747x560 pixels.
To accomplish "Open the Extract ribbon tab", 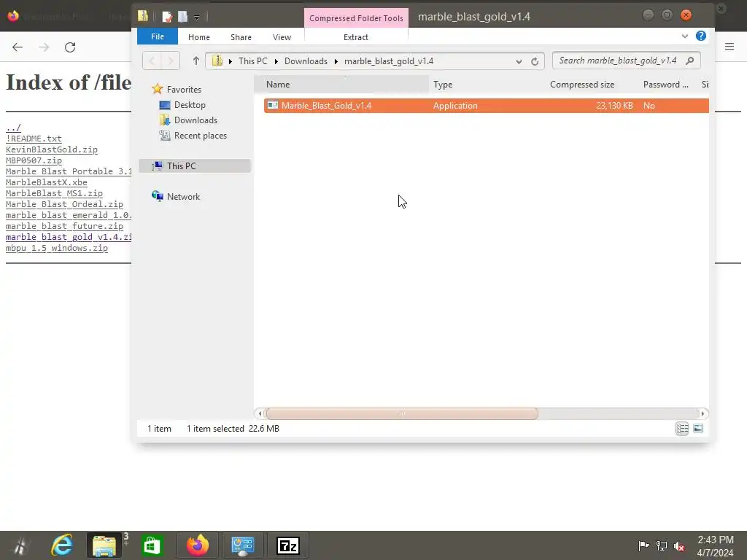I will 355,37.
